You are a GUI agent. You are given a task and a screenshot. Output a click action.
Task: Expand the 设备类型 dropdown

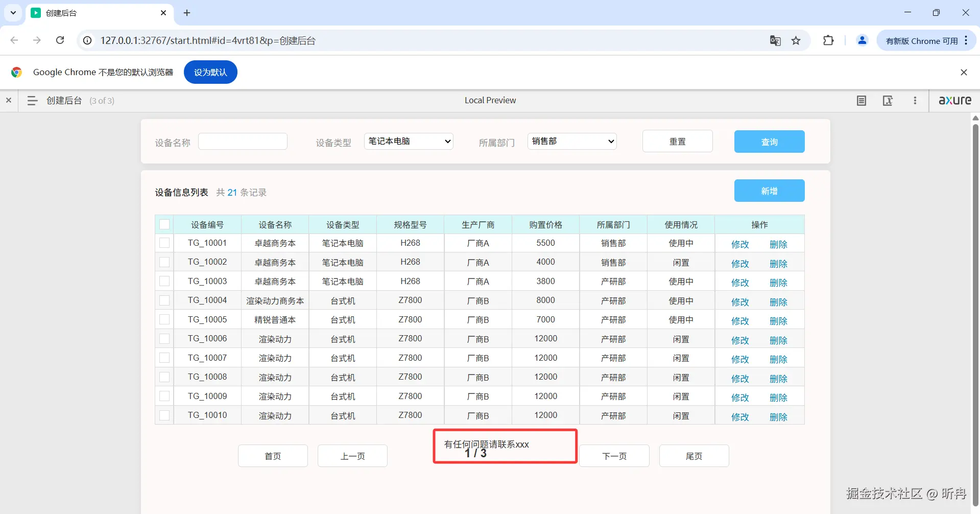409,142
